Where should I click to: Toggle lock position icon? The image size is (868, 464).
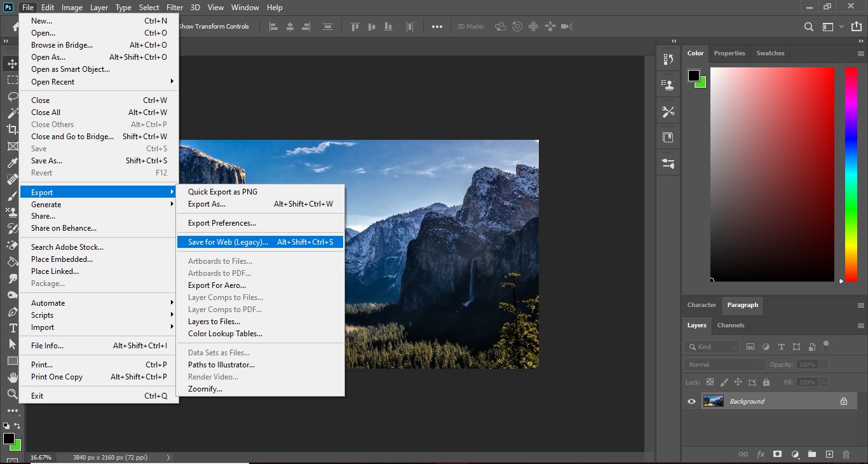pos(738,382)
